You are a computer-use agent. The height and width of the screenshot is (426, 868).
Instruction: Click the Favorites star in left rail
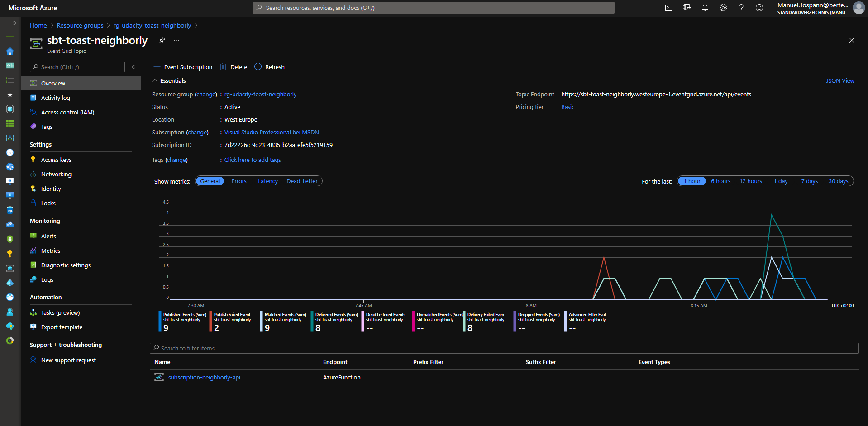(x=10, y=95)
